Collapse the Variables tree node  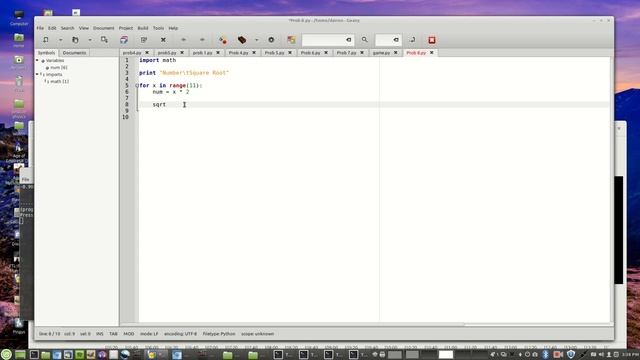[37, 60]
